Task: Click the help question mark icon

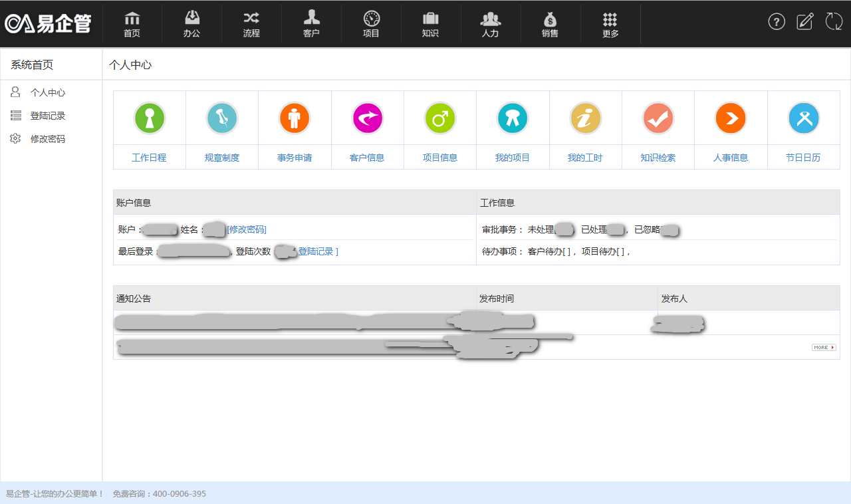Action: 777,21
